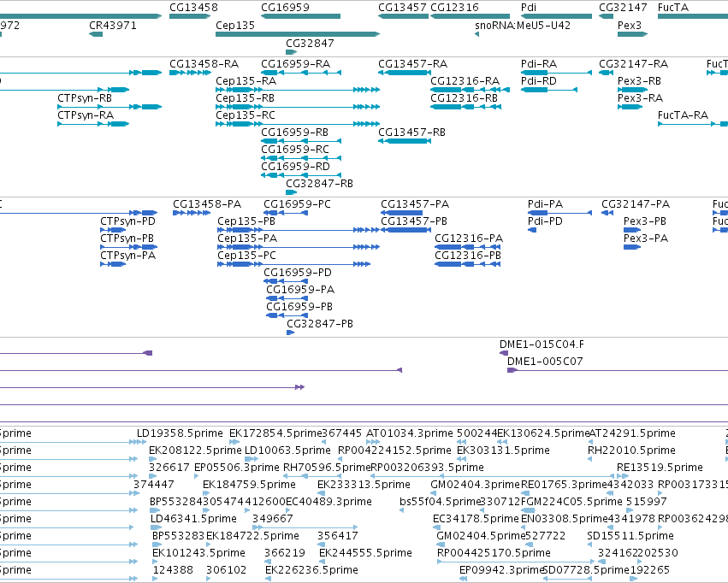728x583 pixels.
Task: Select the Pex3-RA transcript label
Action: tap(640, 97)
